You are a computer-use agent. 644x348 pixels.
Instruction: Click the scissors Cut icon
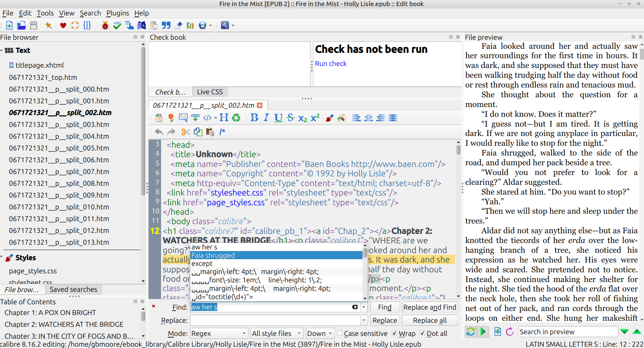pos(186,132)
